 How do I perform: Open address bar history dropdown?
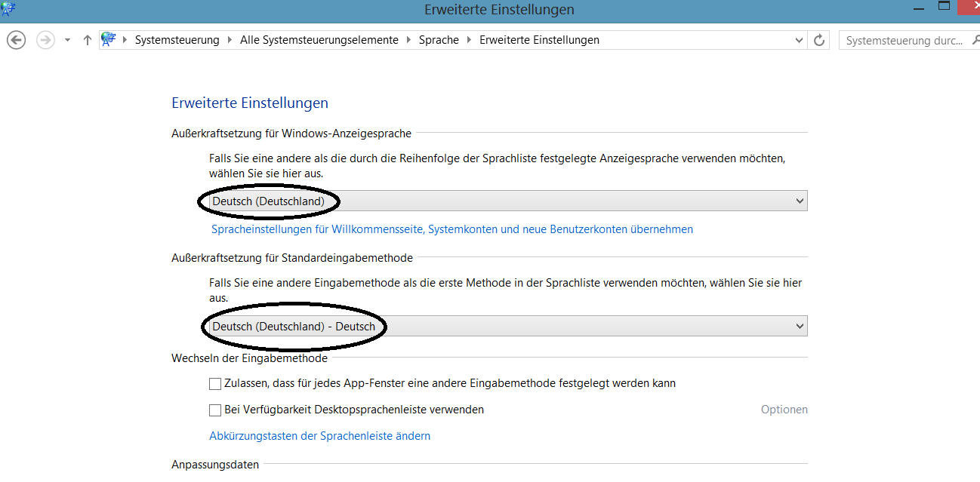tap(800, 40)
